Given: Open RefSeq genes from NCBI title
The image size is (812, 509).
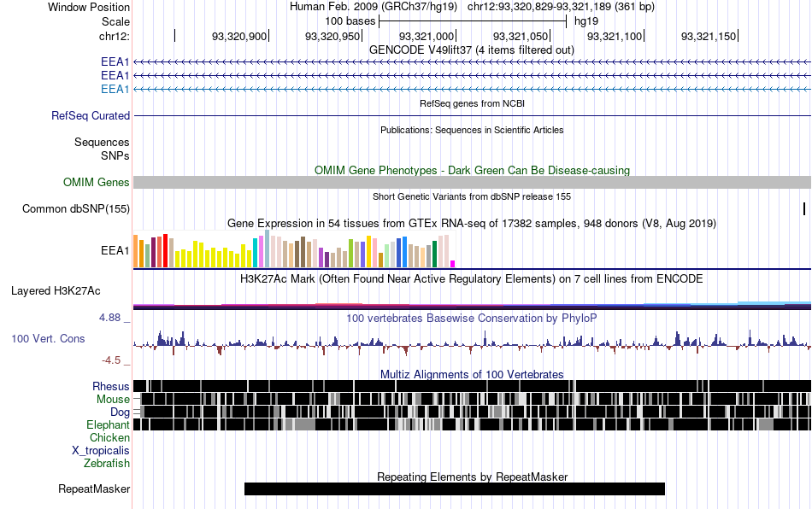Looking at the screenshot, I should click(x=472, y=103).
